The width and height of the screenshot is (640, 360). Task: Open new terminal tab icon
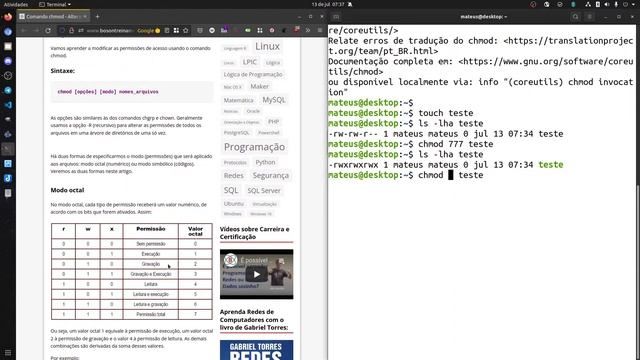(336, 17)
